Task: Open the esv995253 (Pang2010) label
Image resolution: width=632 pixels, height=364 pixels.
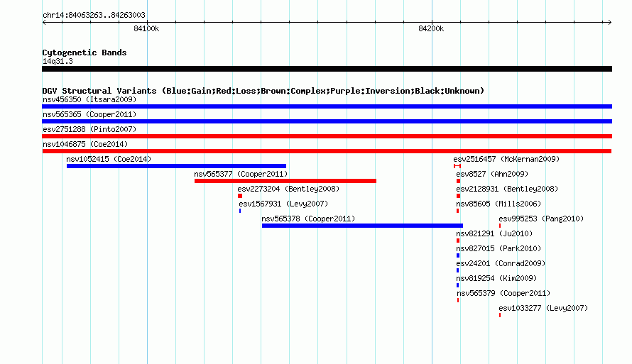Action: click(x=541, y=219)
